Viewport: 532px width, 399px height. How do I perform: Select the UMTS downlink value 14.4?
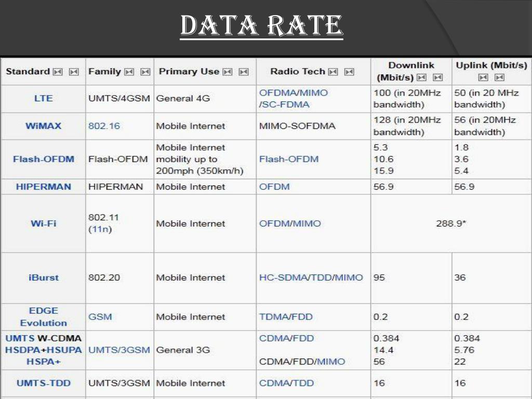point(383,350)
